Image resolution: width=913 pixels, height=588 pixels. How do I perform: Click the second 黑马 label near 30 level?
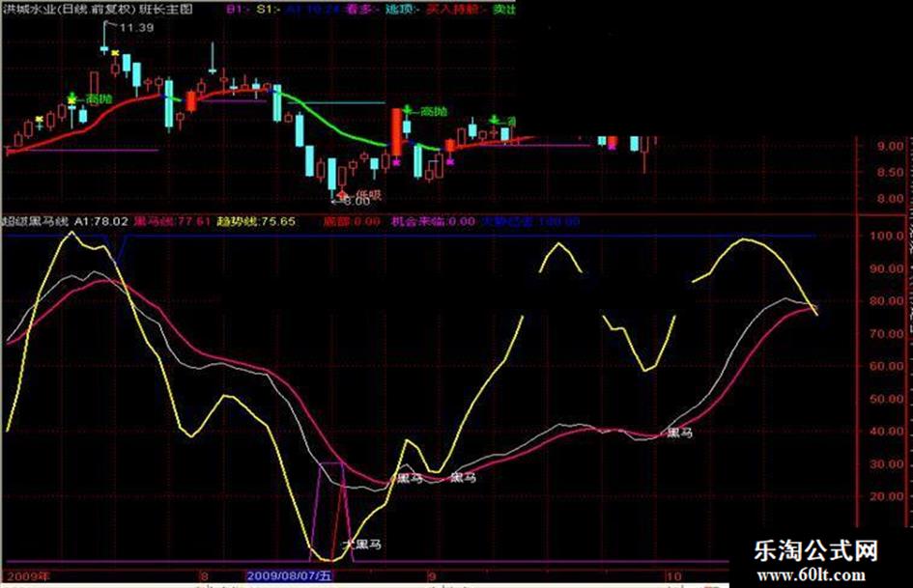tap(463, 477)
